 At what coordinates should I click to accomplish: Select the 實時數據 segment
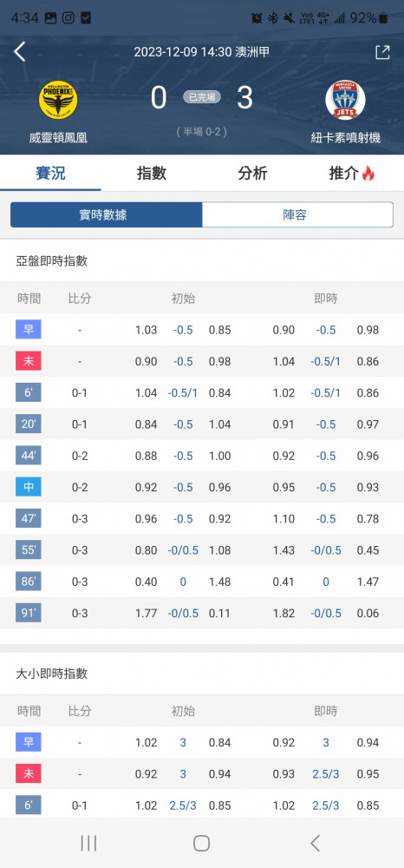[x=106, y=214]
